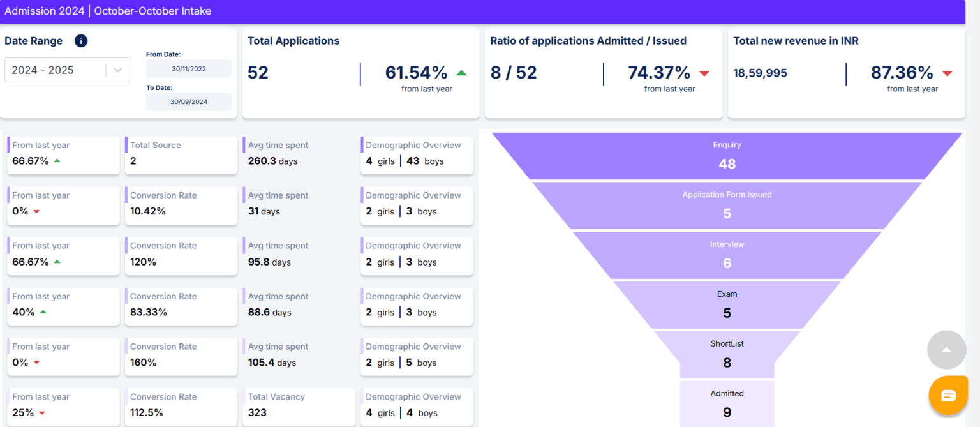Click the To Date field showing 30/09/2024
Screen dimensions: 980x427
click(188, 101)
